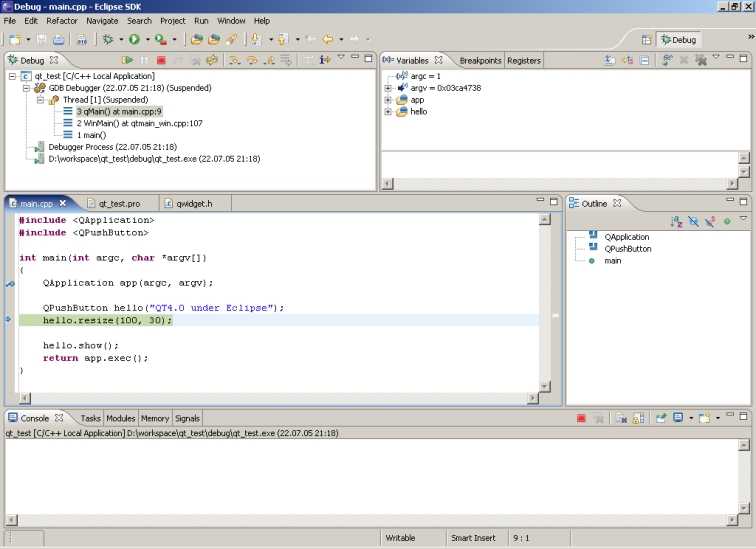Switch to the Registers tab
Viewport: 756px width, 549px height.
(x=524, y=60)
